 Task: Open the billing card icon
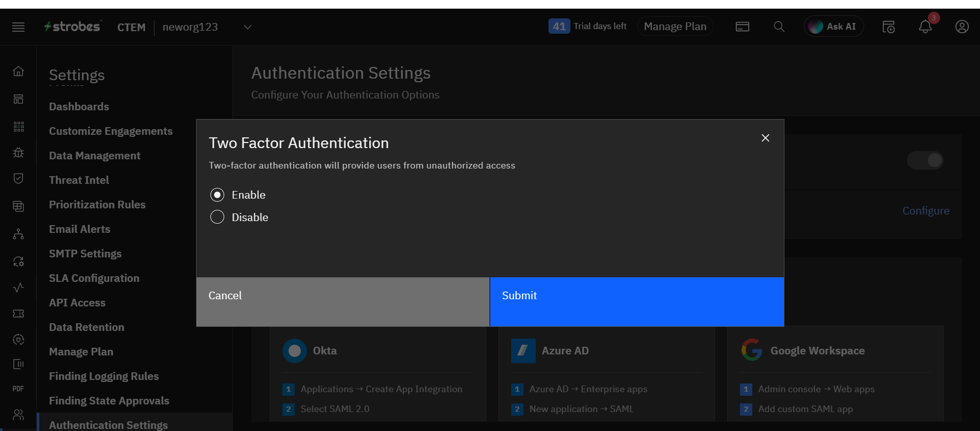click(x=742, y=27)
